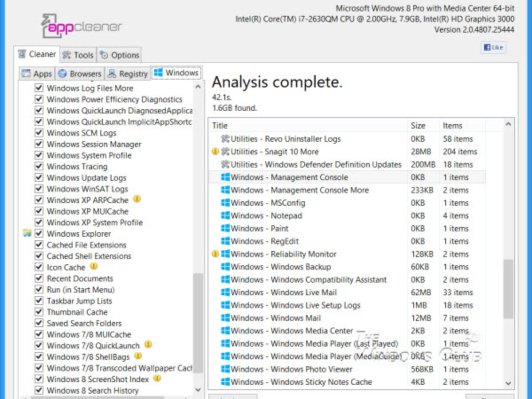Select Windows - Windows Compatibility Assistant row
Screen dimensions: 532x399
tap(347, 280)
